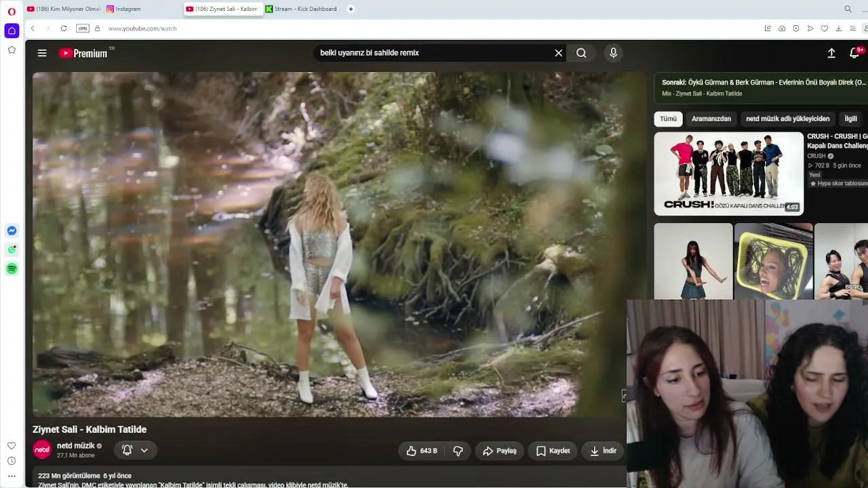The image size is (868, 488).
Task: Open Opera sidebar favorites heart
Action: point(12,445)
